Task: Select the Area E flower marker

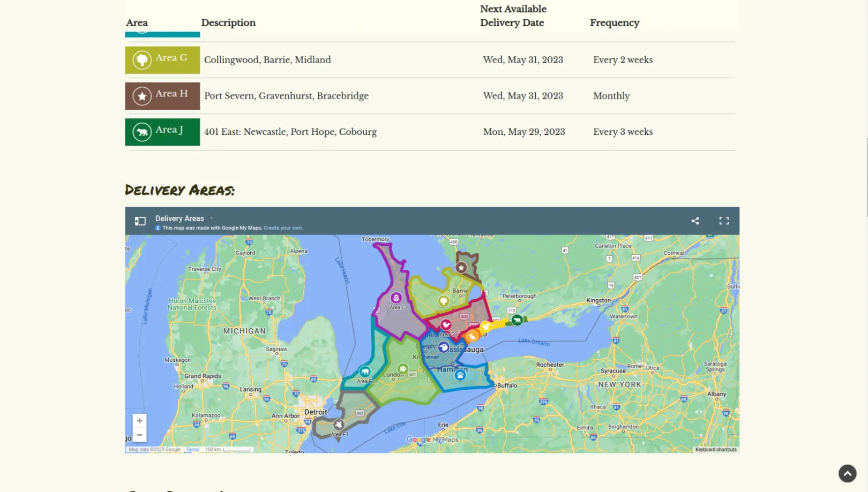Action: [396, 298]
